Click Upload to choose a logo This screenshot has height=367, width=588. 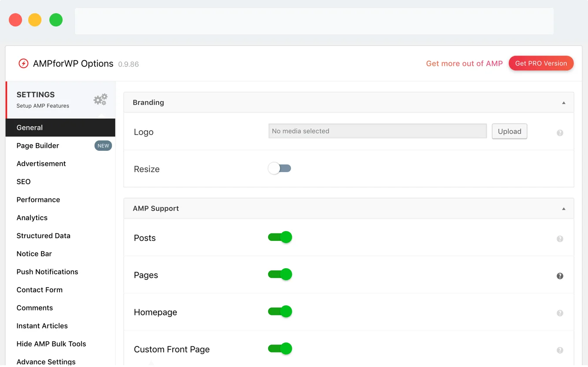click(x=510, y=131)
